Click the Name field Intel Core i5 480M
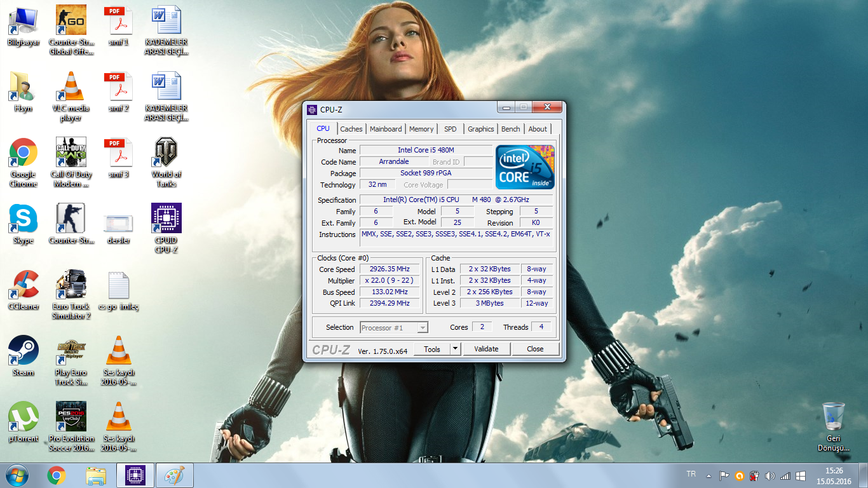Image resolution: width=868 pixels, height=488 pixels. (x=426, y=150)
